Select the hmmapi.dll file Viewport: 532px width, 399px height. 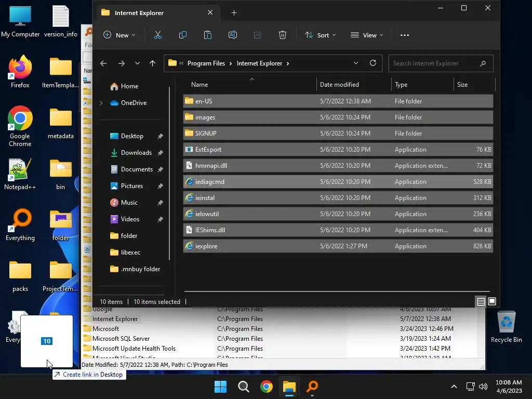[x=338, y=166]
